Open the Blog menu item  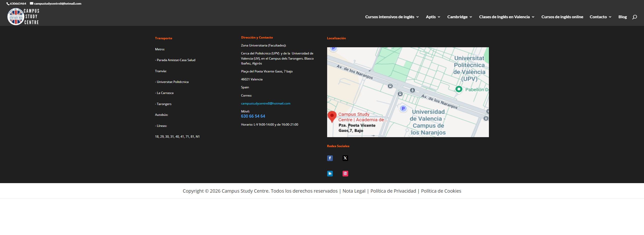(622, 17)
